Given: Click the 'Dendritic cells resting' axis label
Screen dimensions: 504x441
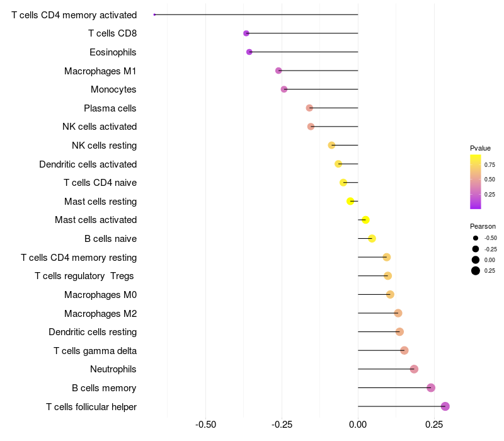Looking at the screenshot, I should pos(93,332).
